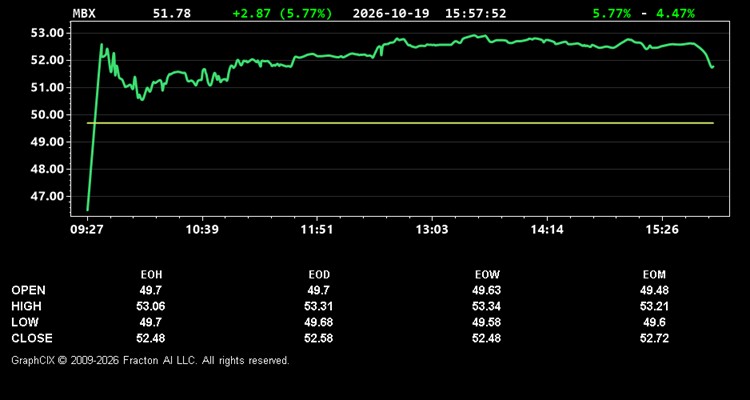The width and height of the screenshot is (750, 400).
Task: Click the 09:27 time axis label
Action: click(x=87, y=230)
